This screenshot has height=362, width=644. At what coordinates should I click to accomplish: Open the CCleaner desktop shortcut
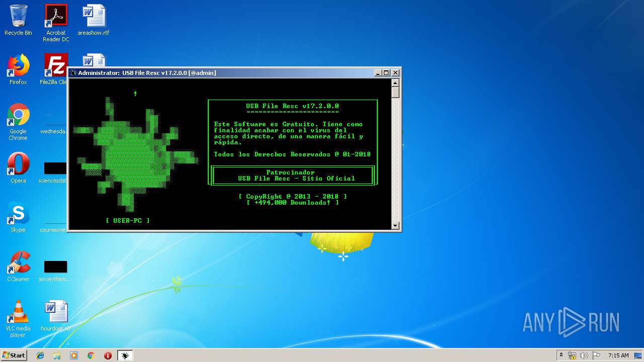click(x=18, y=266)
